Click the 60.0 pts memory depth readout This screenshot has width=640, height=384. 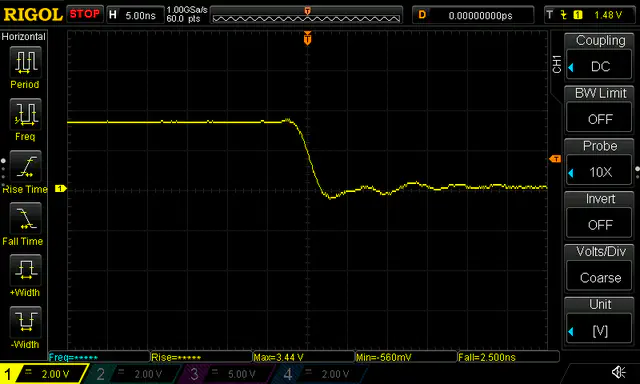coord(183,19)
